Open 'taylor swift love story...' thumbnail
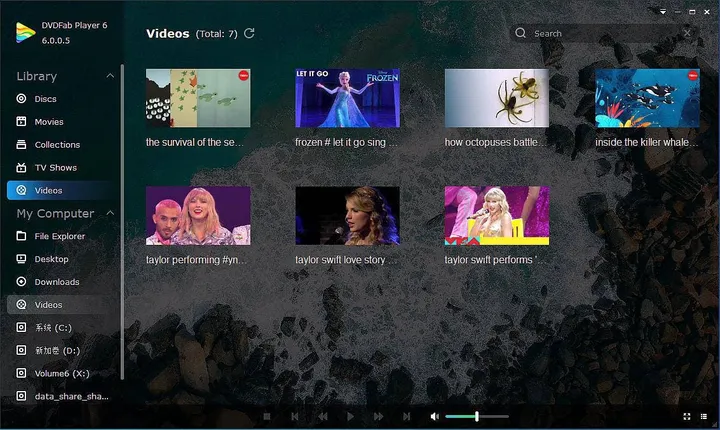The image size is (720, 430). pyautogui.click(x=347, y=215)
